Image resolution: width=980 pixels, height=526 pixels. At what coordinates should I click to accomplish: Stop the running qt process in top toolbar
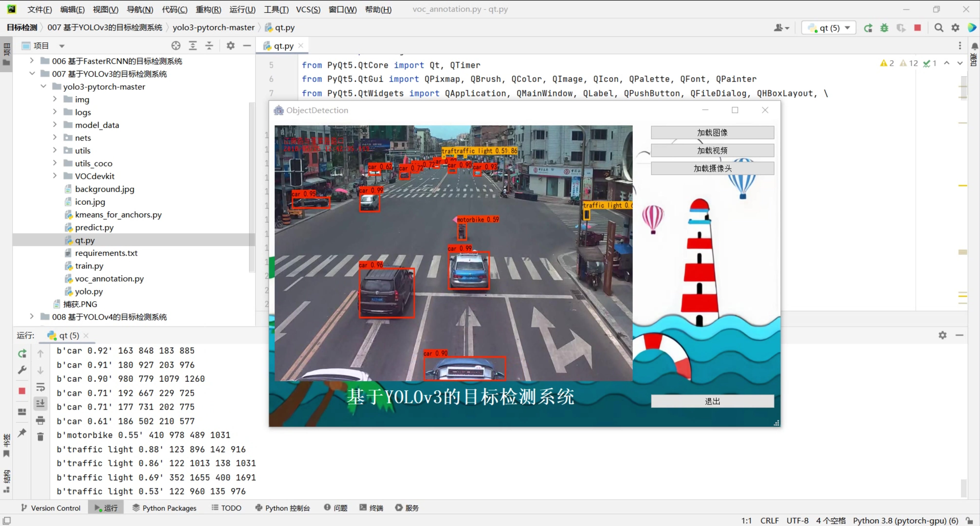[x=917, y=28]
